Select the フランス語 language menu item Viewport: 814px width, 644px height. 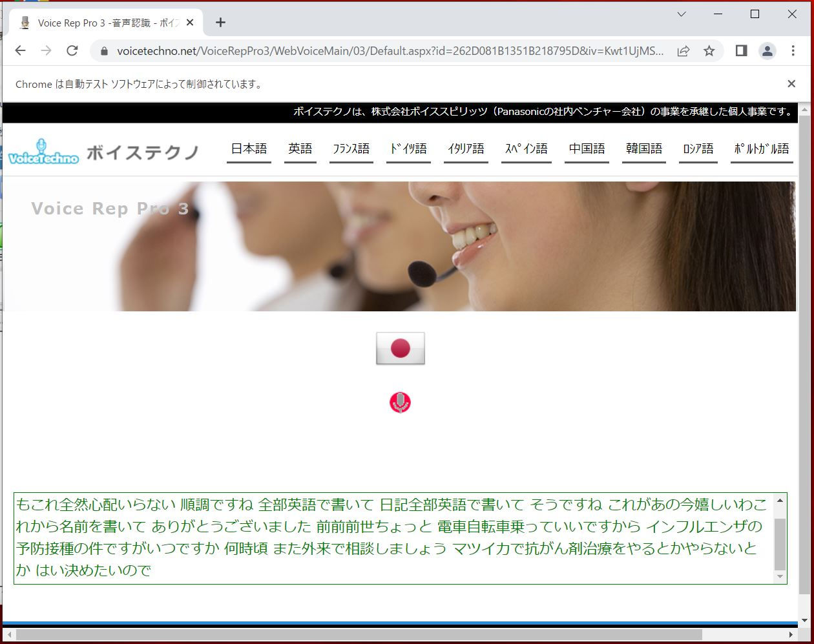point(351,148)
